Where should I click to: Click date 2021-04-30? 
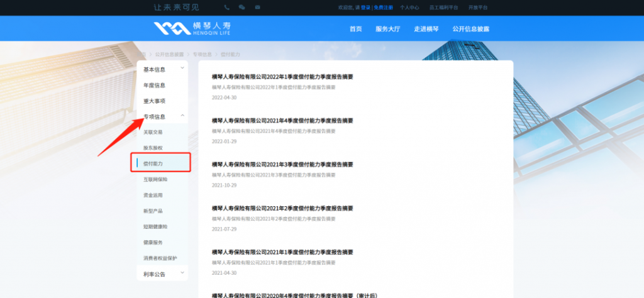coord(225,273)
